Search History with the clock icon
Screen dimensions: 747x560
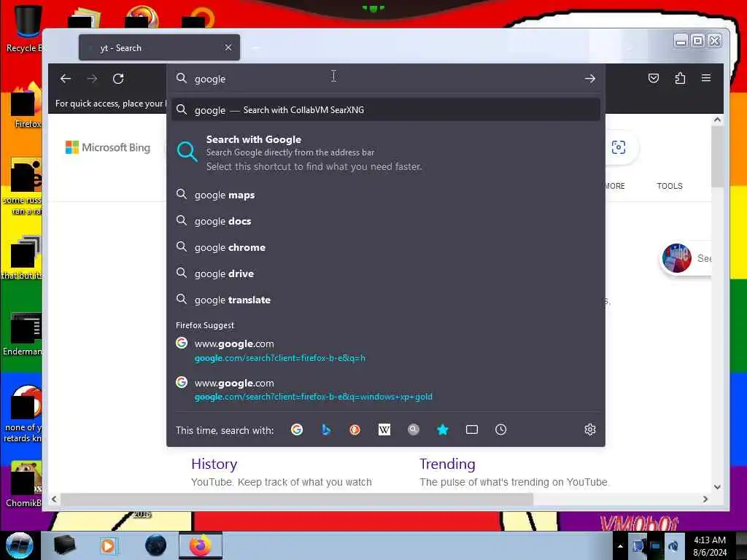click(x=500, y=429)
